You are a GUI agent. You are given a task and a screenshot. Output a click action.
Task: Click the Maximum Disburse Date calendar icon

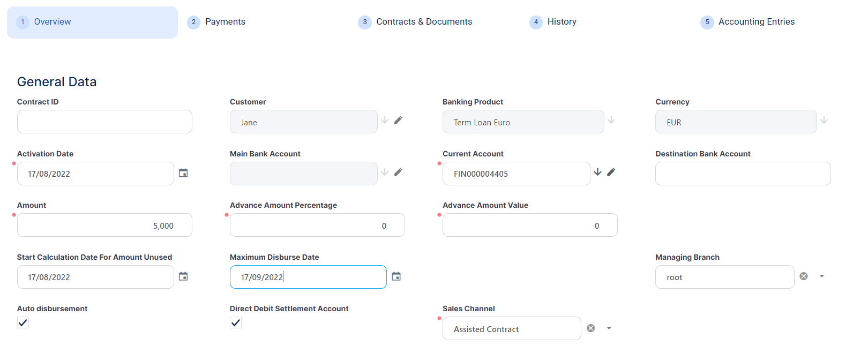[396, 276]
